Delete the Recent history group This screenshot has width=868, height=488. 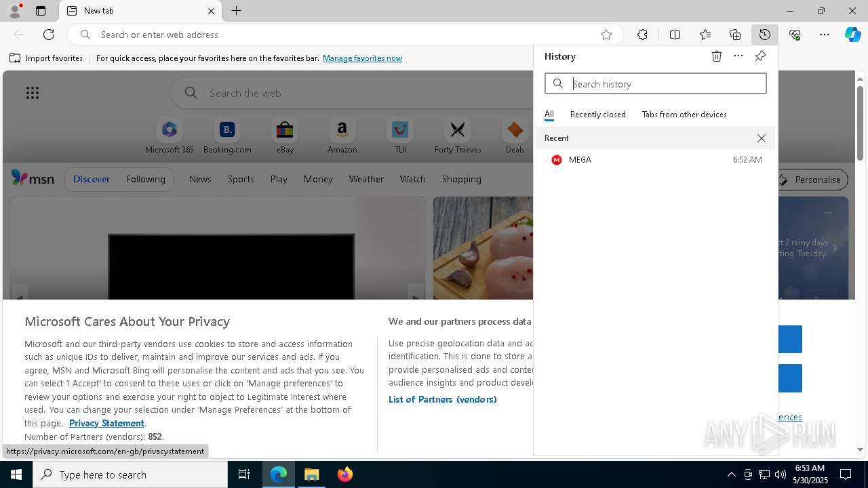tap(762, 138)
